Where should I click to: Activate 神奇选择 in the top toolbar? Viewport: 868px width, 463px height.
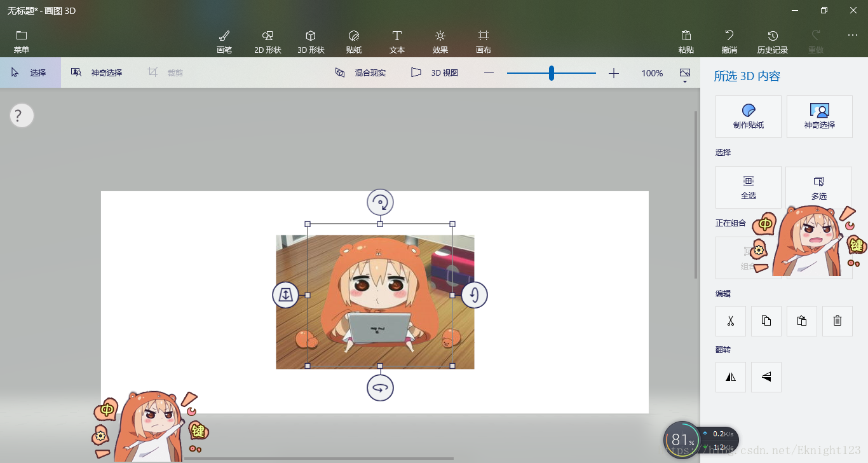click(97, 73)
